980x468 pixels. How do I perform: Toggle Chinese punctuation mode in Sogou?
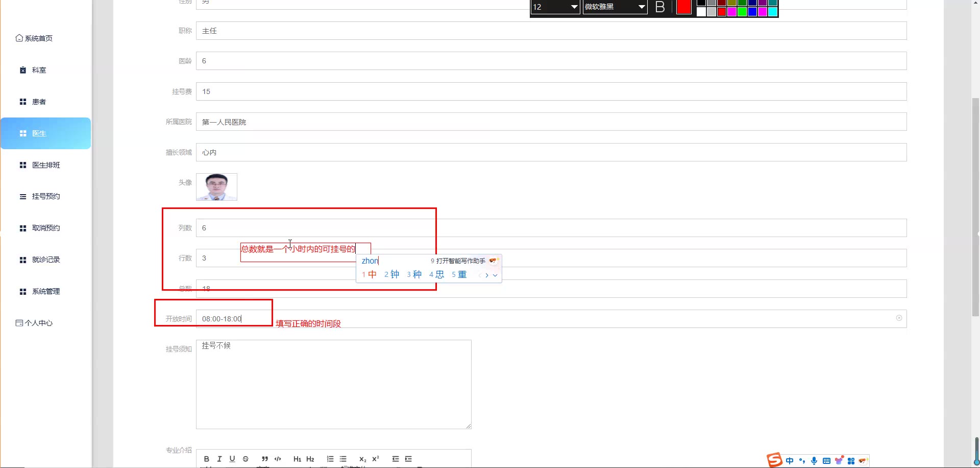coord(802,461)
